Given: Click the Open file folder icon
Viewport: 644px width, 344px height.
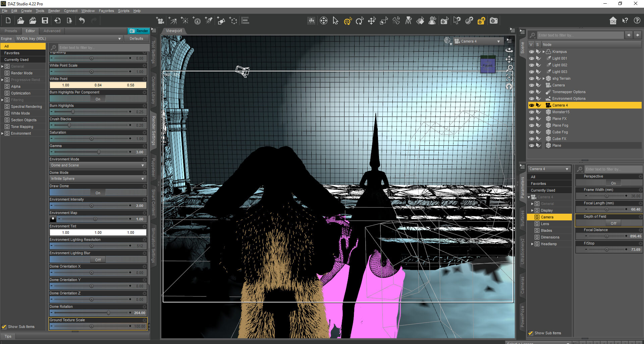Looking at the screenshot, I should (x=20, y=20).
